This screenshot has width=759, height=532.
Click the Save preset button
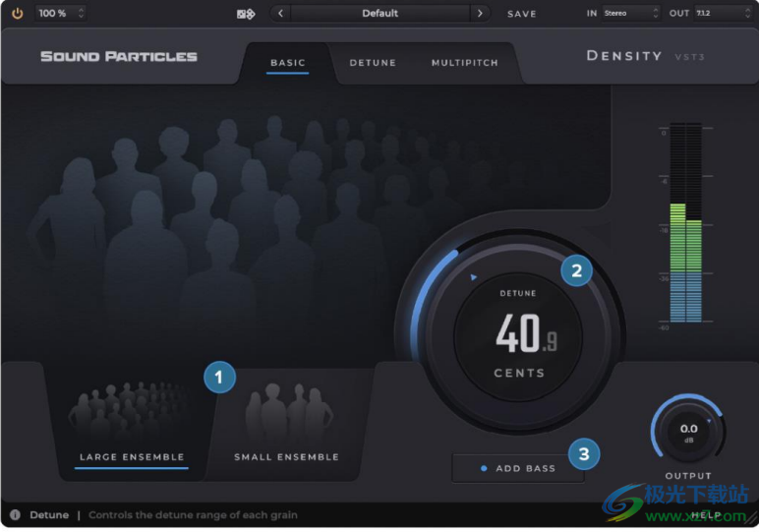pos(521,14)
